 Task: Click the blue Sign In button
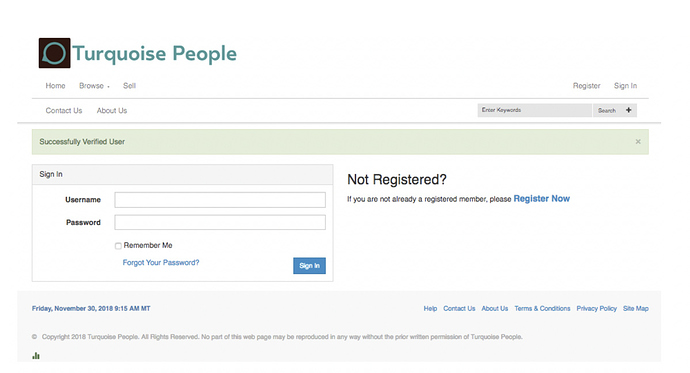pyautogui.click(x=309, y=266)
